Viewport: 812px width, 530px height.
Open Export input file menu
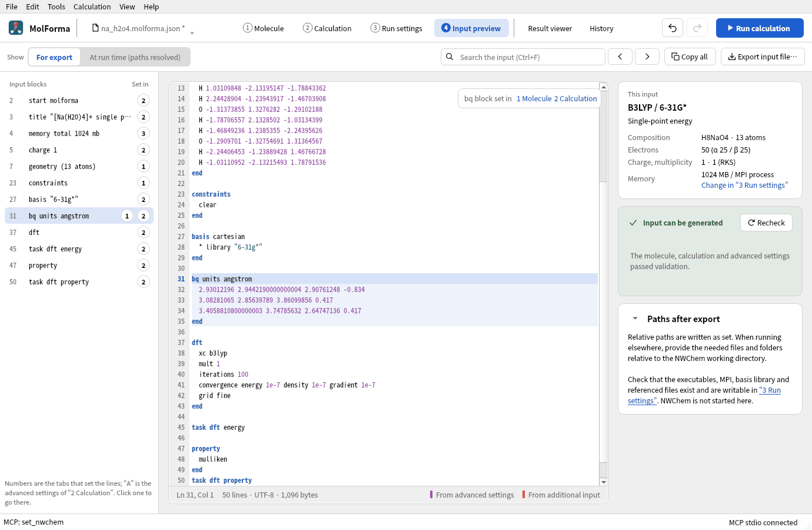click(763, 57)
